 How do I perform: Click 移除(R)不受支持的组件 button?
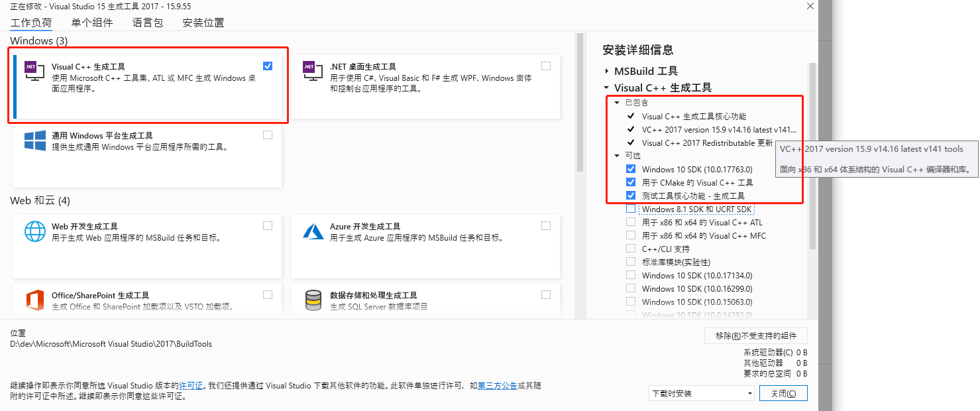[755, 336]
